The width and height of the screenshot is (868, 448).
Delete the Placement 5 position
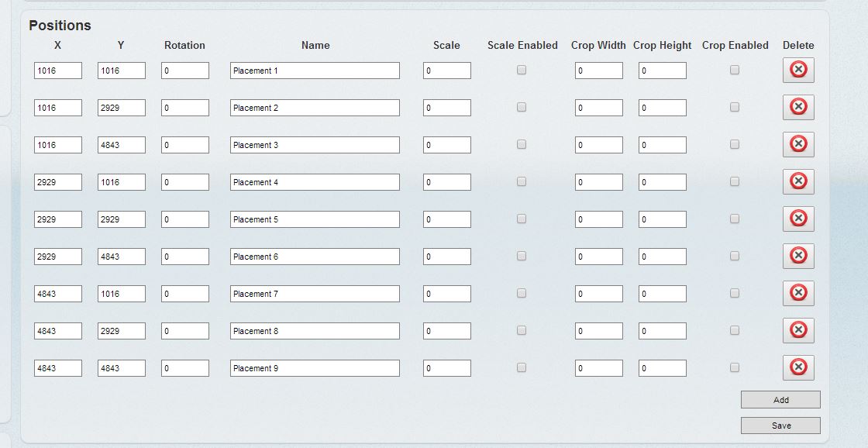point(798,219)
